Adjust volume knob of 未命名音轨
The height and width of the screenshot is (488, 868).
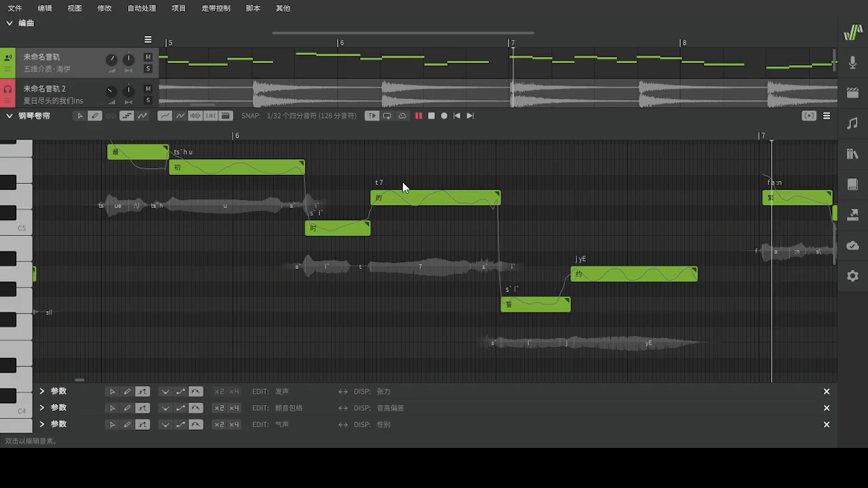point(111,60)
